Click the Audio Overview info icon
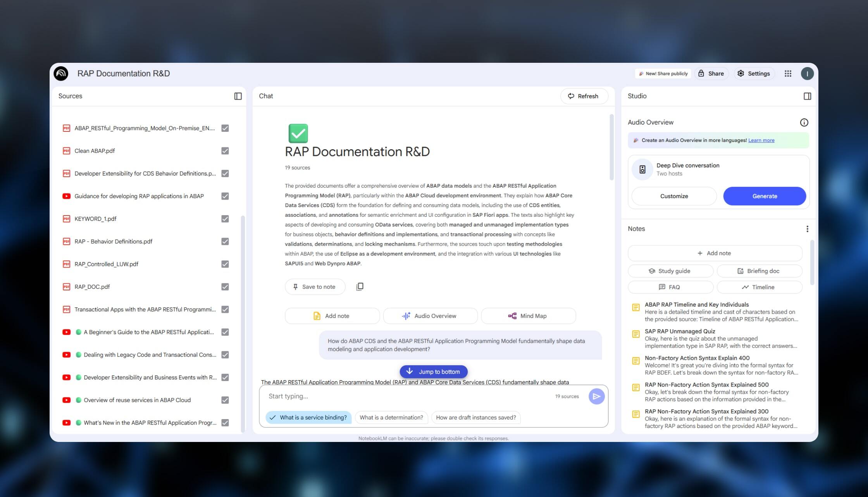Viewport: 868px width, 497px height. [804, 123]
